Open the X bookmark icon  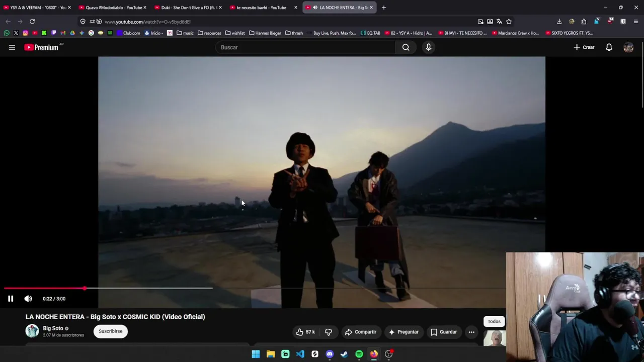click(16, 33)
